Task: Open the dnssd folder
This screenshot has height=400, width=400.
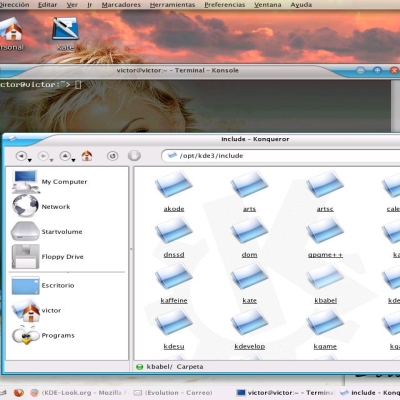Action: [174, 238]
